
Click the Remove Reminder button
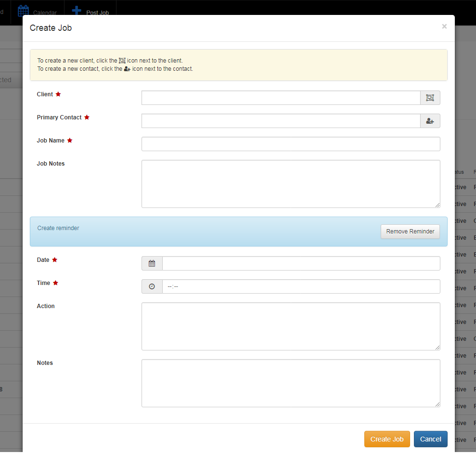click(410, 232)
